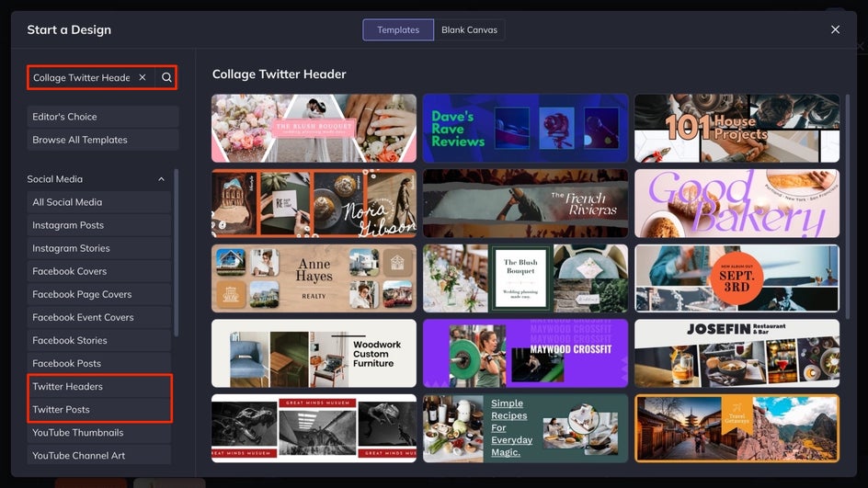Select Facebook Page Covers category

tap(99, 294)
